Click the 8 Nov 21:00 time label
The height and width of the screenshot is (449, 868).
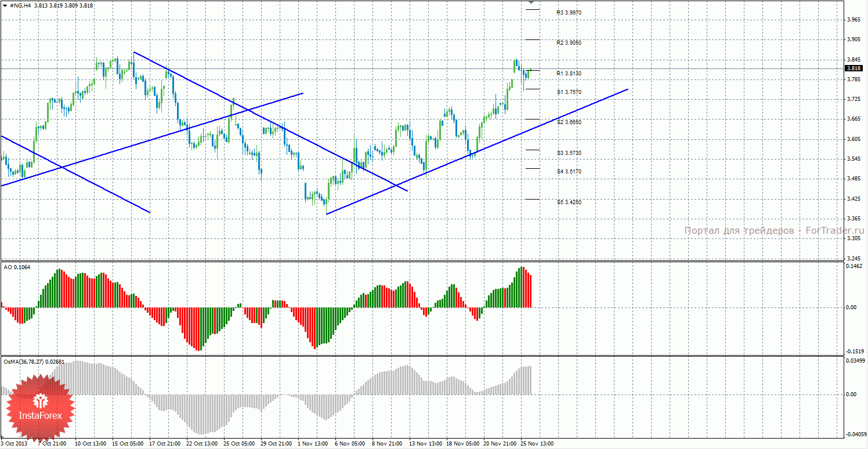coord(386,444)
